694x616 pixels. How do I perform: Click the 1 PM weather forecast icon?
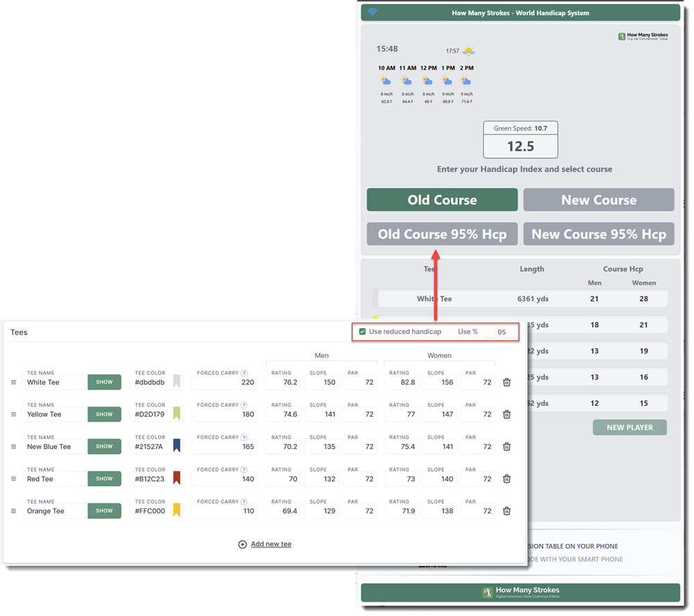[447, 80]
